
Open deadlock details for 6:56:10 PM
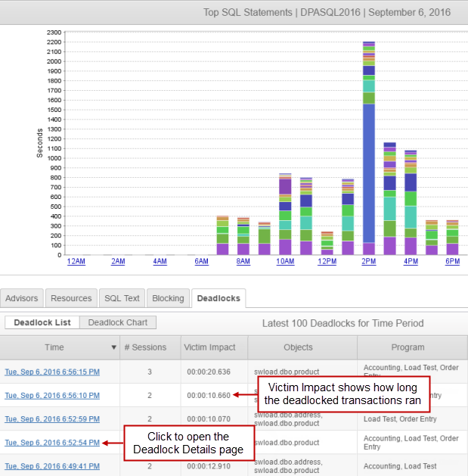point(52,395)
